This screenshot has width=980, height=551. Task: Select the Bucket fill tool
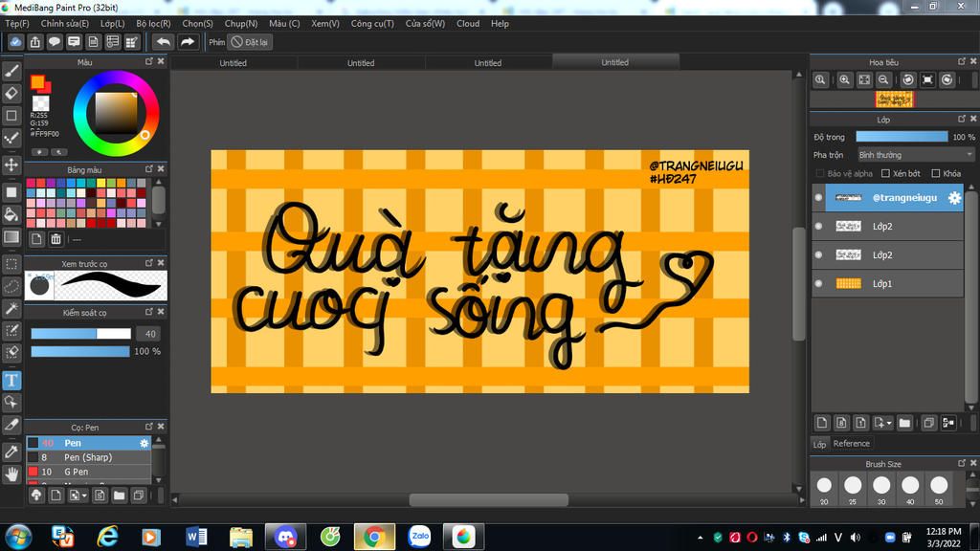11,215
